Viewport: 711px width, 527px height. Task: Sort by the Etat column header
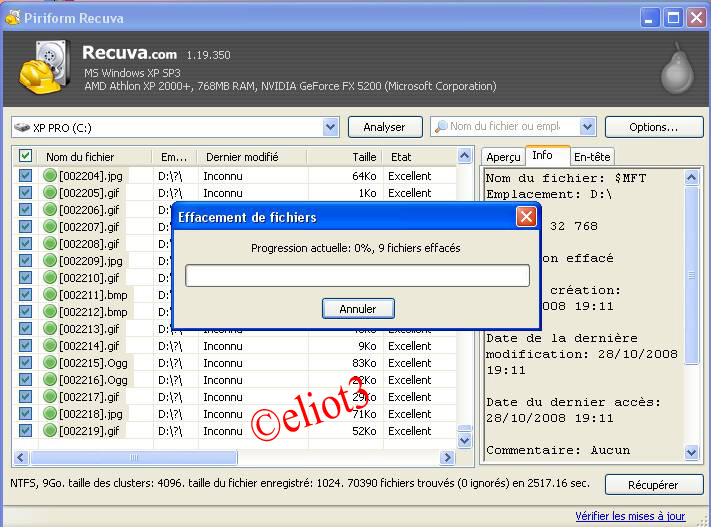pos(419,157)
